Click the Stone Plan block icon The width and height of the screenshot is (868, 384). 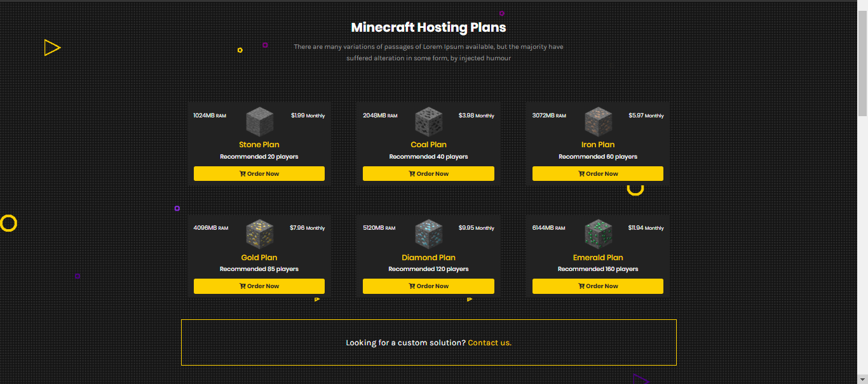click(259, 122)
